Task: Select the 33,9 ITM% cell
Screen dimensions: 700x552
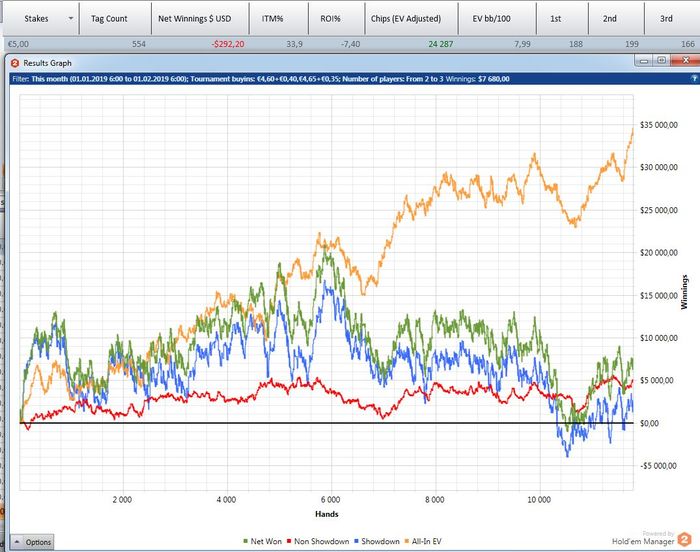Action: pyautogui.click(x=294, y=44)
